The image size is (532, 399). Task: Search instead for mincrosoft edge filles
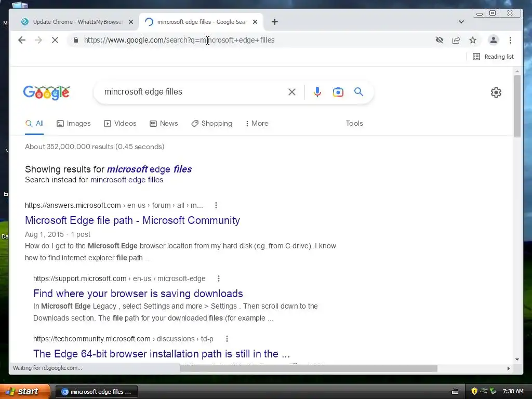point(127,180)
